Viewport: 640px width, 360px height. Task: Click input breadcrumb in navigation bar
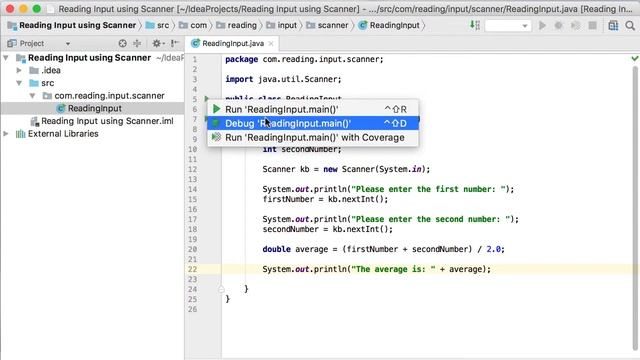287,25
